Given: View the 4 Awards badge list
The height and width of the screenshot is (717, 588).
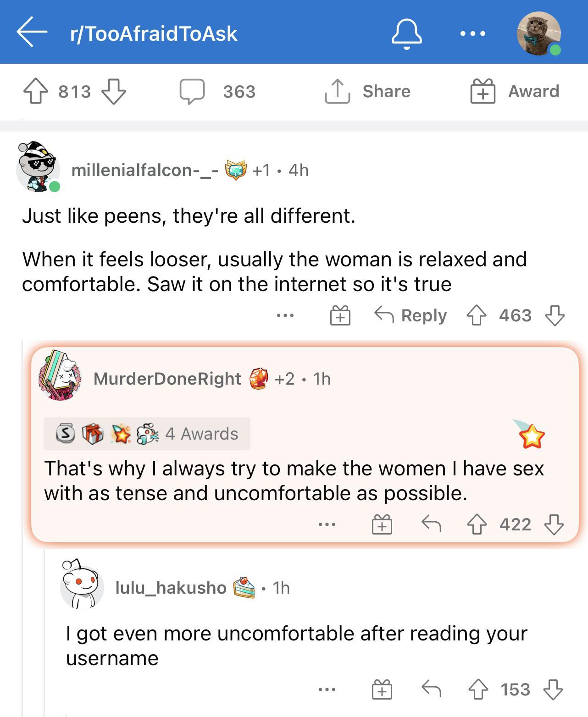Looking at the screenshot, I should [x=147, y=433].
